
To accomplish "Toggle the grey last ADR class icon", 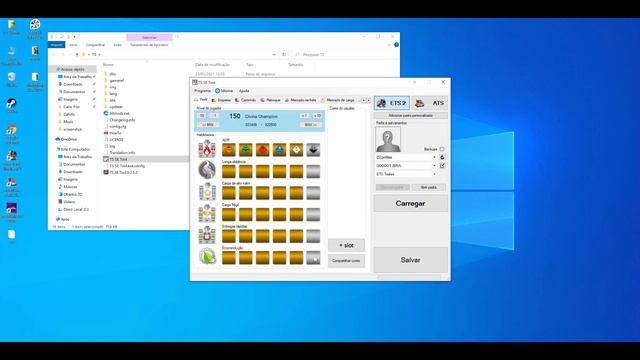I will (313, 150).
